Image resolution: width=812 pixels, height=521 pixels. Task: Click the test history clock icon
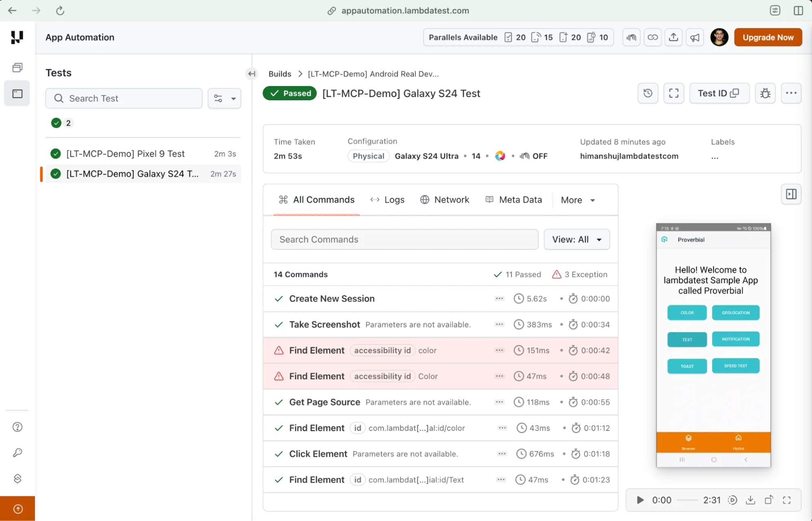click(x=648, y=93)
